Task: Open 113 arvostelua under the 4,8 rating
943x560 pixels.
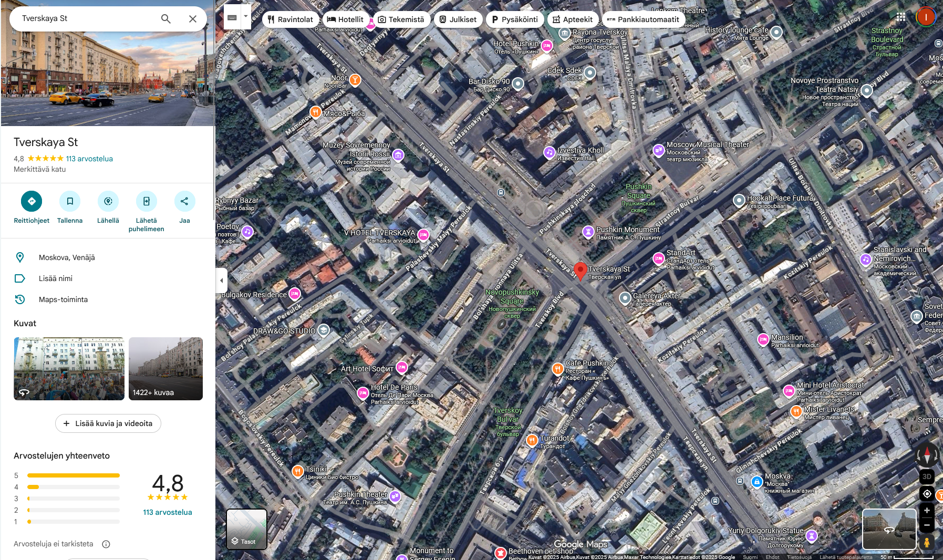Action: [x=168, y=512]
